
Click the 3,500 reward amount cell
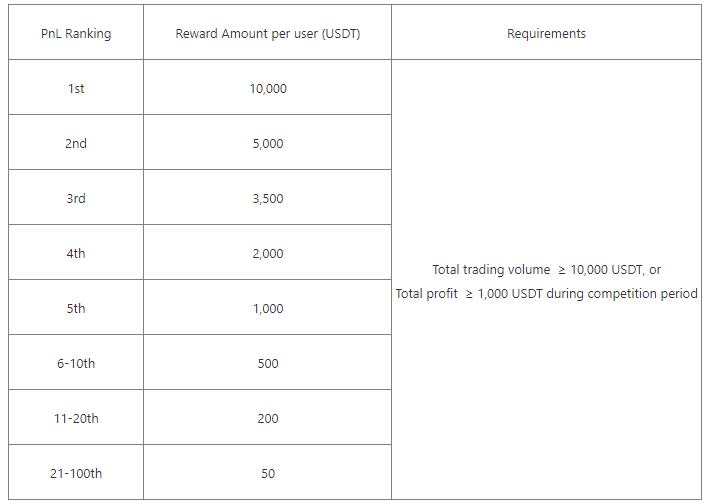268,199
